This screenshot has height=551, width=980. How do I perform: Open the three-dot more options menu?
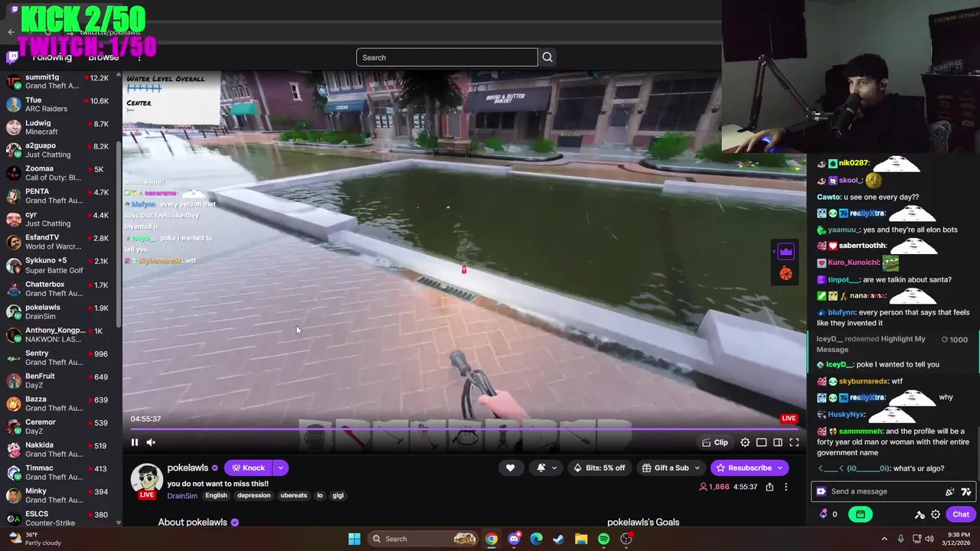click(786, 487)
